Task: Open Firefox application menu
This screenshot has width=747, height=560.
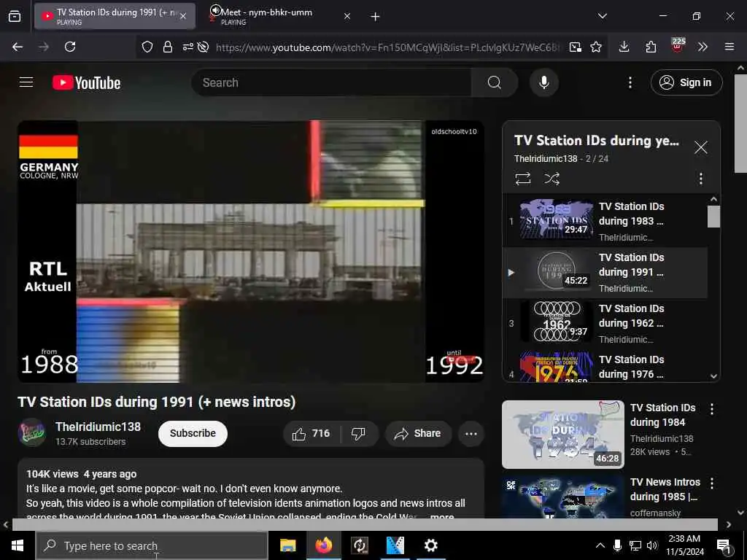Action: coord(729,47)
